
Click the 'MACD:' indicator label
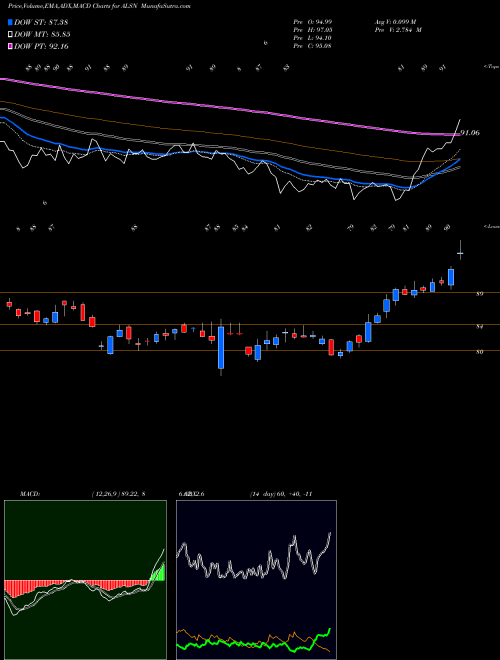[30, 494]
